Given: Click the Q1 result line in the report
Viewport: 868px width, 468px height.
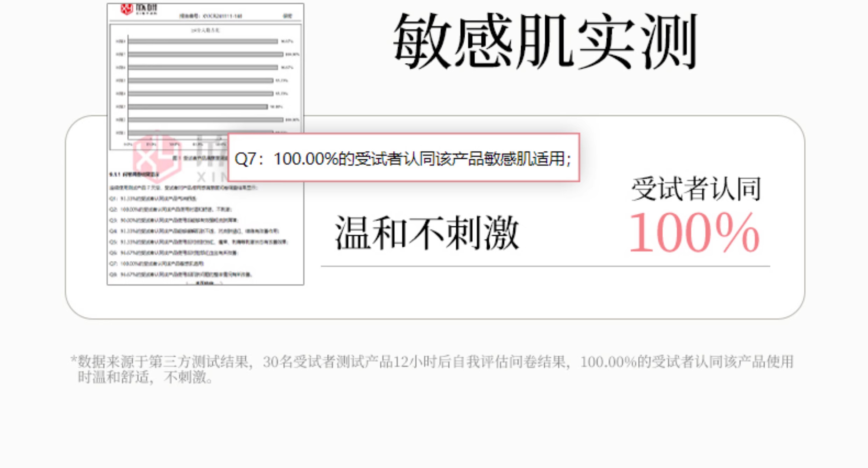Looking at the screenshot, I should tap(153, 199).
